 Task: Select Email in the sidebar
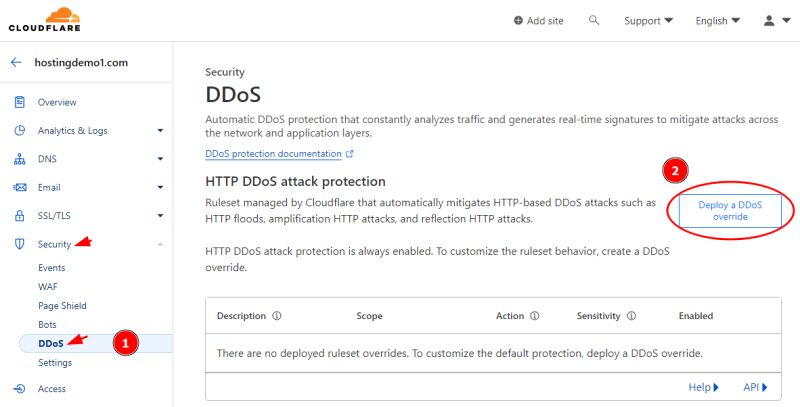tap(49, 187)
